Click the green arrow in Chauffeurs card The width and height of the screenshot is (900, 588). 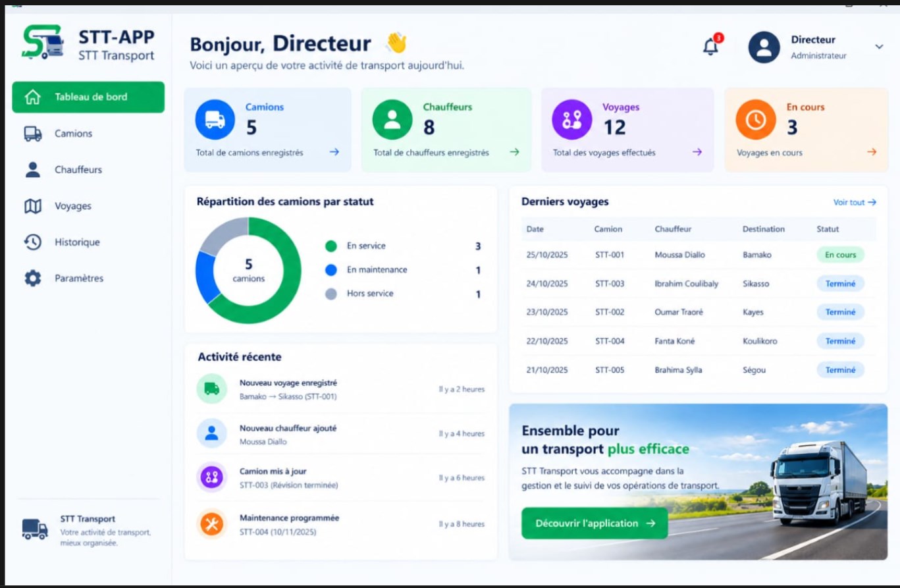tap(514, 152)
